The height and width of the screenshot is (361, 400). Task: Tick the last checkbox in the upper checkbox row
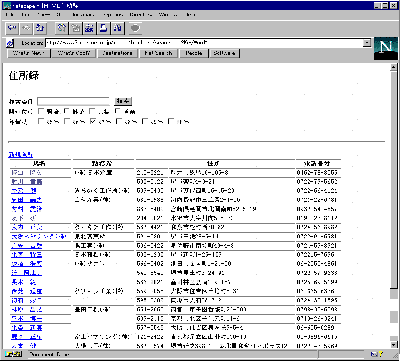118,111
